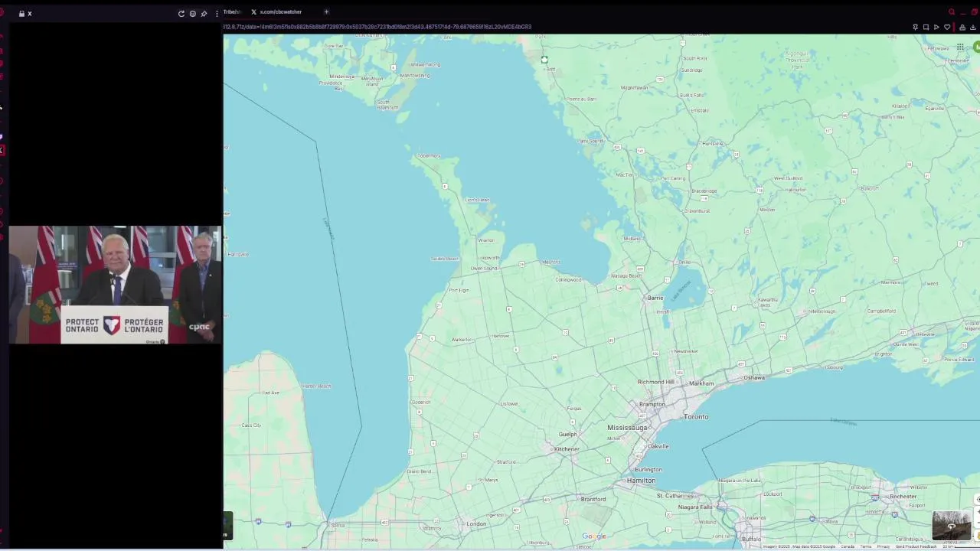
Task: Click the Kitchener label on the map
Action: 567,449
